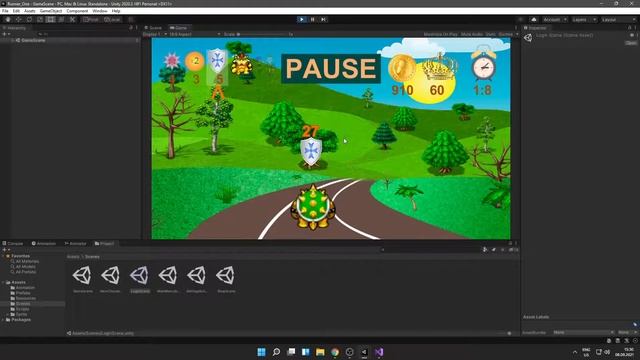
Task: Open the Layout dropdown
Action: coord(618,20)
